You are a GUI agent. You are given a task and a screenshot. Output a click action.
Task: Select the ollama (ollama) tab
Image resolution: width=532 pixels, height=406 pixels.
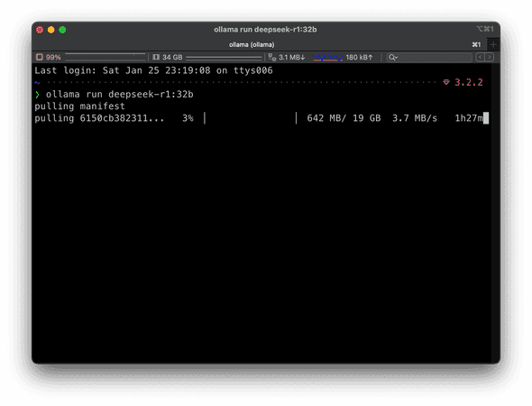click(x=252, y=44)
